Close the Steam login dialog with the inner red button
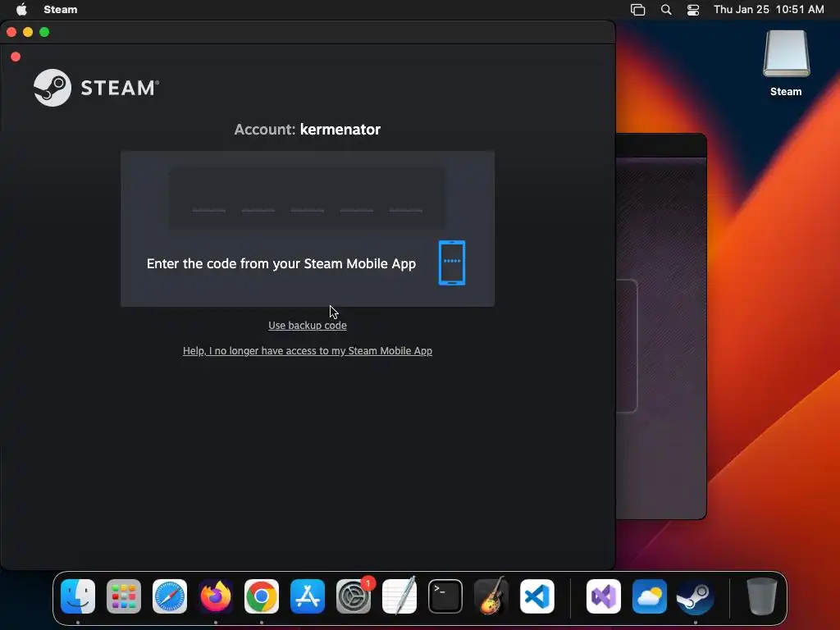 [x=16, y=57]
